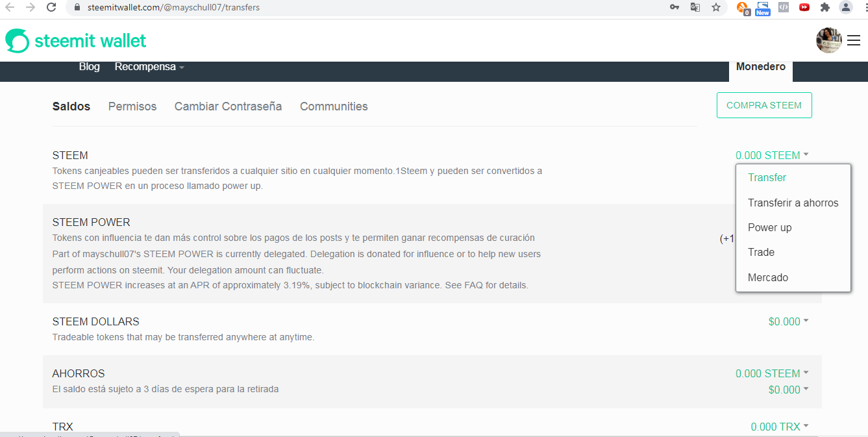Click the STEEM DOLLARS heading
The height and width of the screenshot is (437, 868).
(x=96, y=321)
